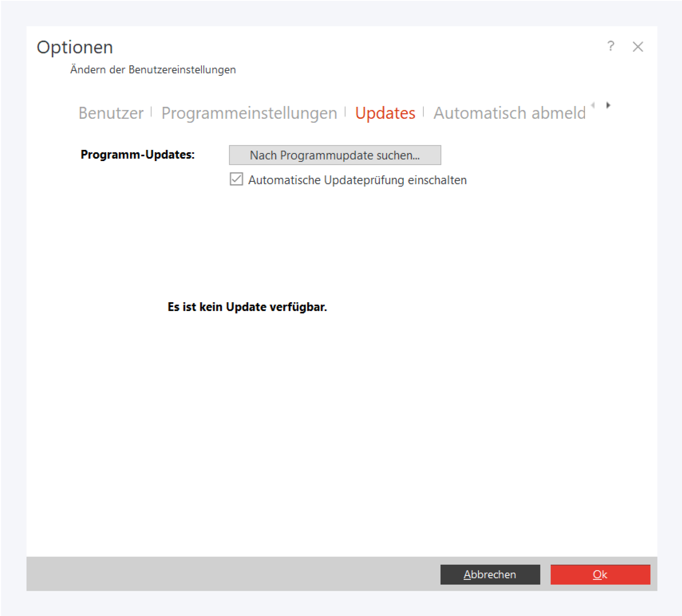The width and height of the screenshot is (682, 616).
Task: Close the Optionen dialog with X
Action: (638, 47)
